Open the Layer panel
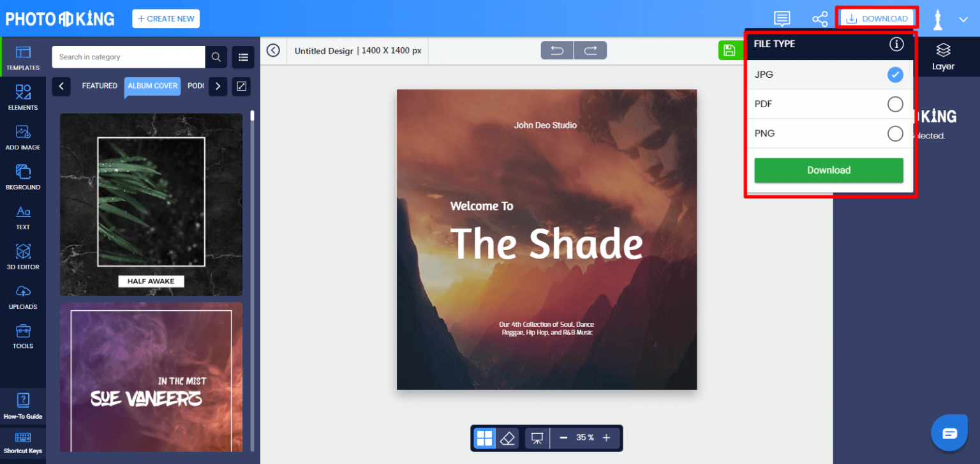Viewport: 980px width, 464px height. click(x=942, y=56)
